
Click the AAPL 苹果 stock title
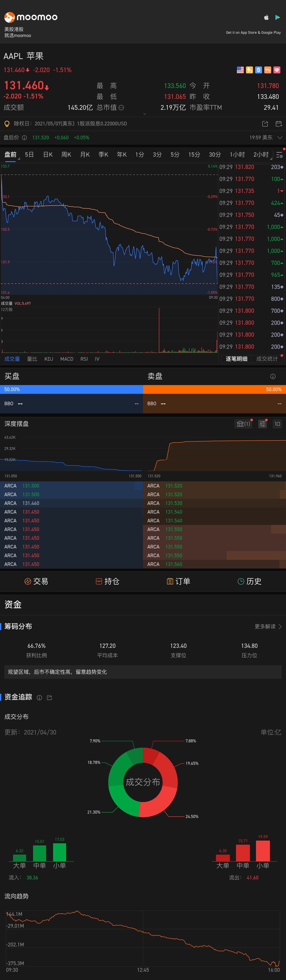coord(23,56)
